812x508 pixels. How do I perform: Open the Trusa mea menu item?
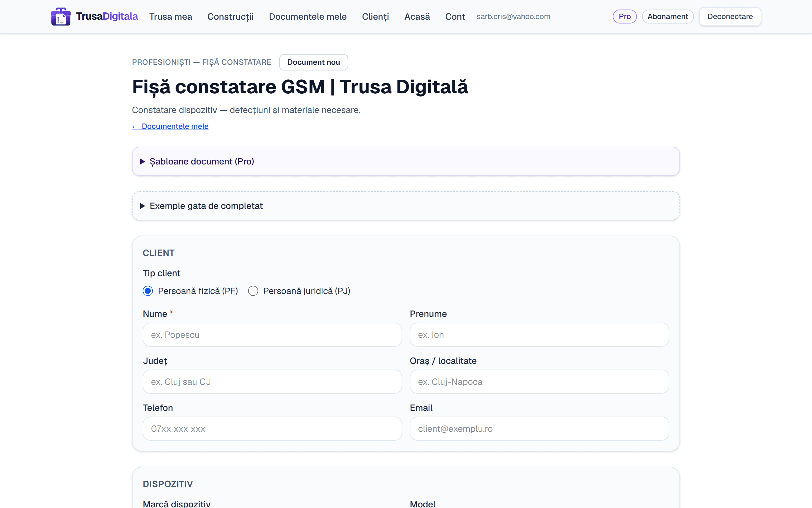click(x=170, y=17)
